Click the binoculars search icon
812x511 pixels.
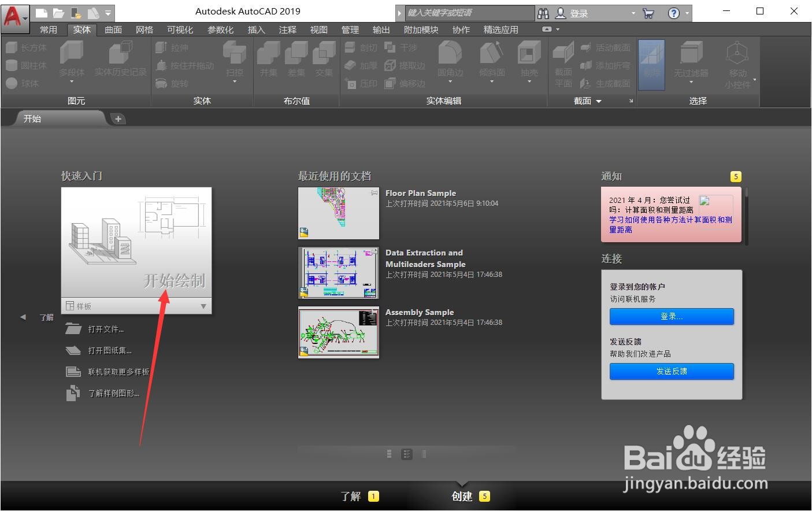(543, 13)
